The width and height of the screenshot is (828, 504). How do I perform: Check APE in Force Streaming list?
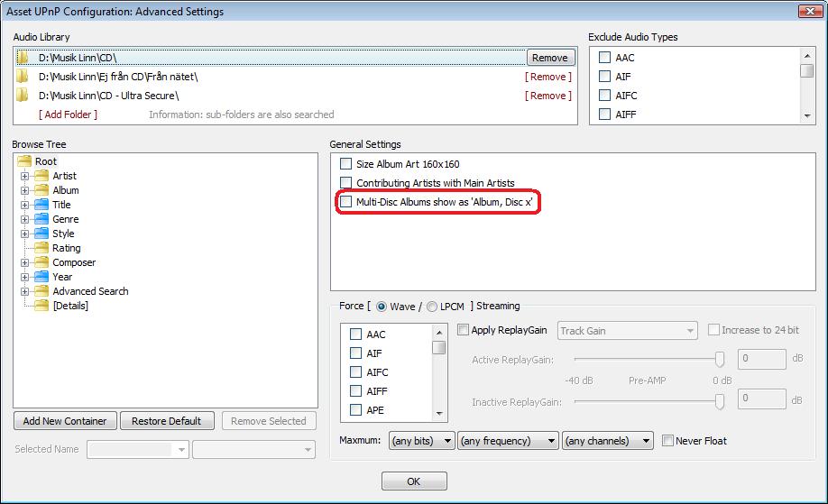[x=356, y=409]
